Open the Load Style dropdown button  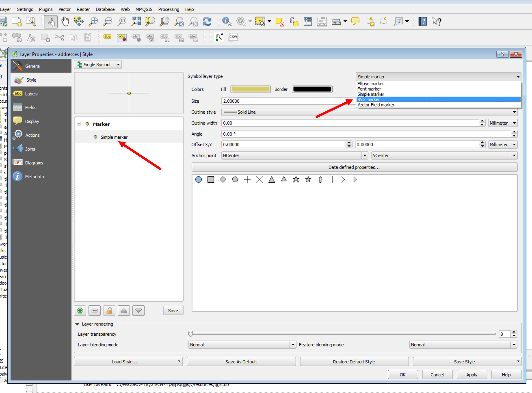click(x=128, y=362)
